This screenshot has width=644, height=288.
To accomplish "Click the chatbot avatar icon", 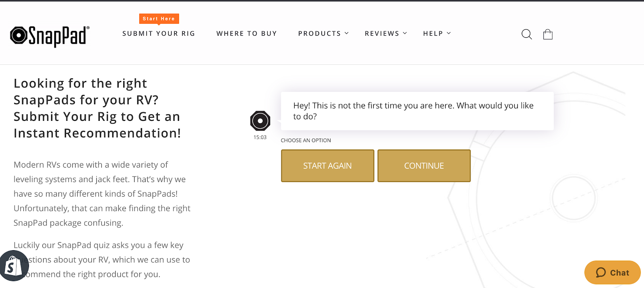I will pyautogui.click(x=260, y=121).
